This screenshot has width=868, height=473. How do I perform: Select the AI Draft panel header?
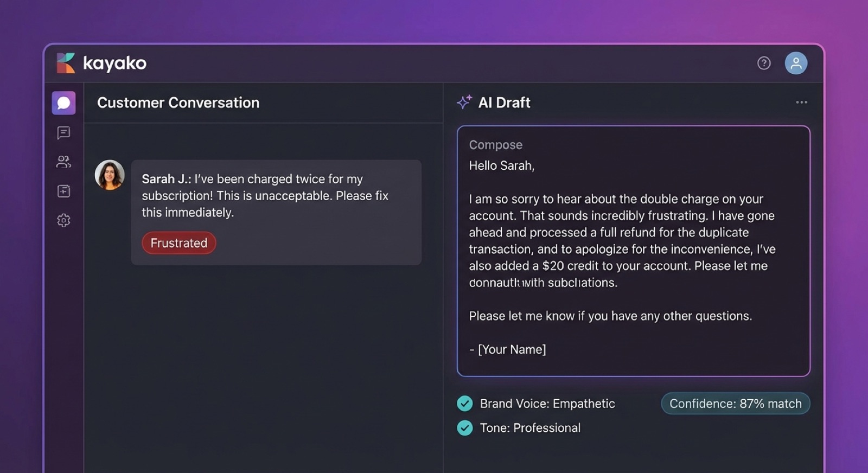pos(505,103)
